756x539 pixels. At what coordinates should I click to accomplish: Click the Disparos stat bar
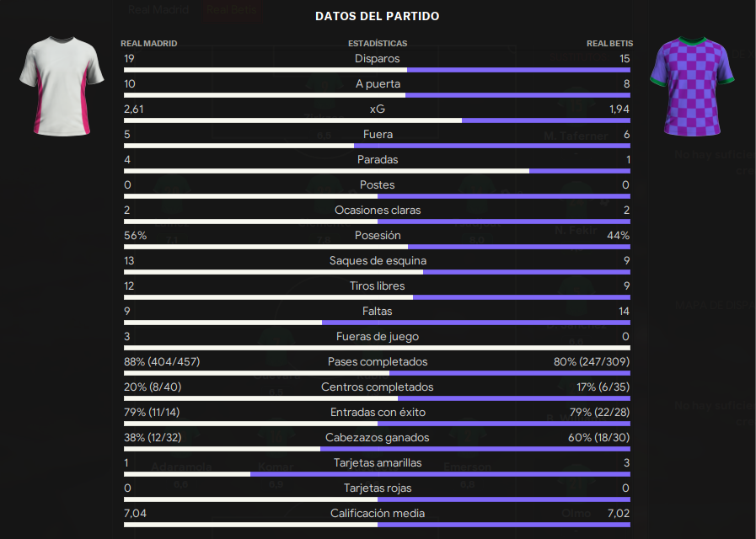377,70
